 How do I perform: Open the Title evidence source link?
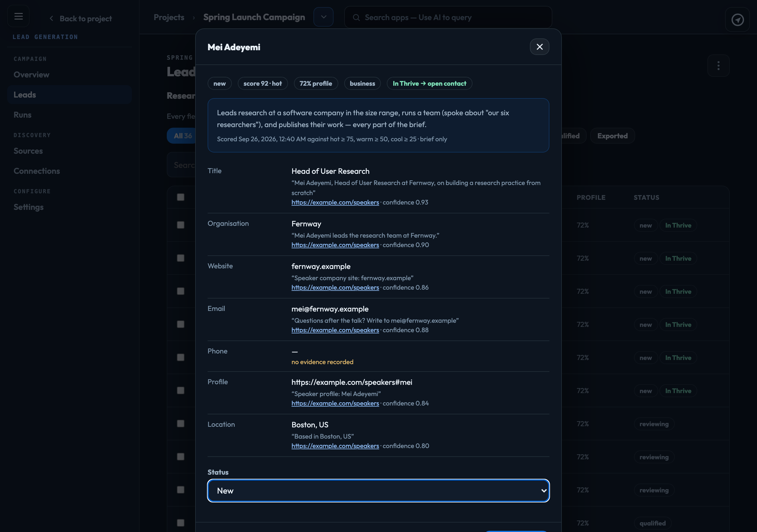pos(335,202)
